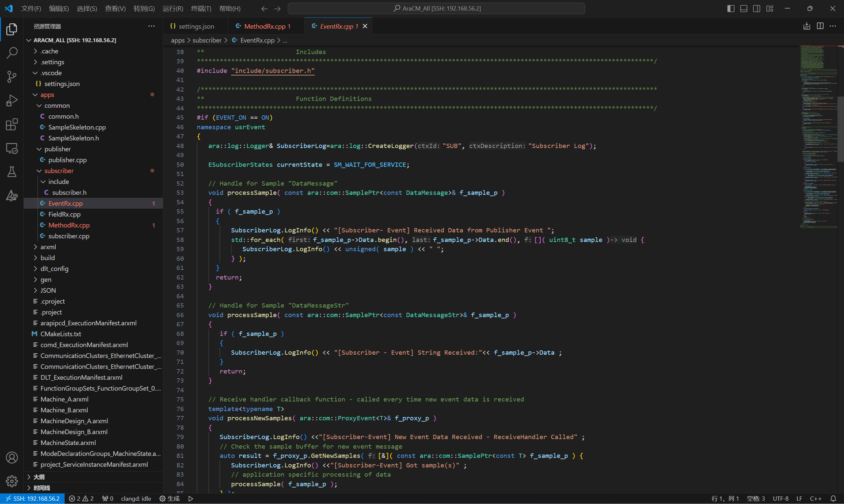This screenshot has height=504, width=844.
Task: Click the SSH: 192.168.56.2 remote button
Action: 33,499
